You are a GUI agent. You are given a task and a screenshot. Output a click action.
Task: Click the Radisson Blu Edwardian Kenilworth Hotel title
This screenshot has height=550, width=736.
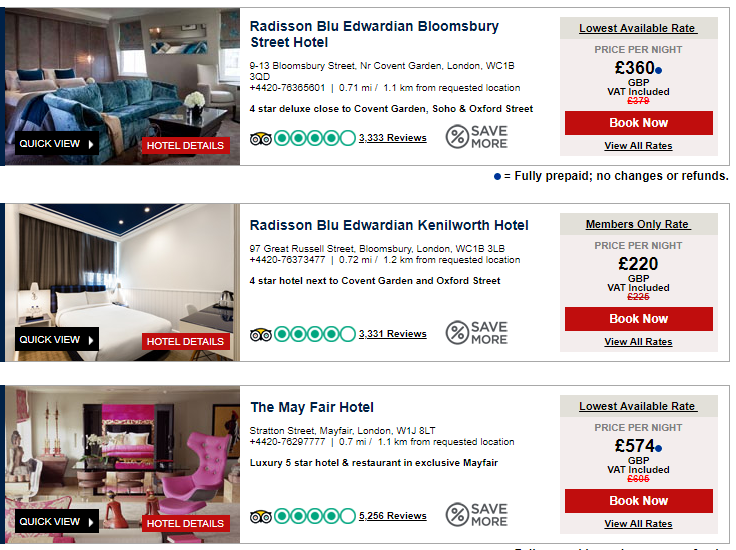[389, 225]
